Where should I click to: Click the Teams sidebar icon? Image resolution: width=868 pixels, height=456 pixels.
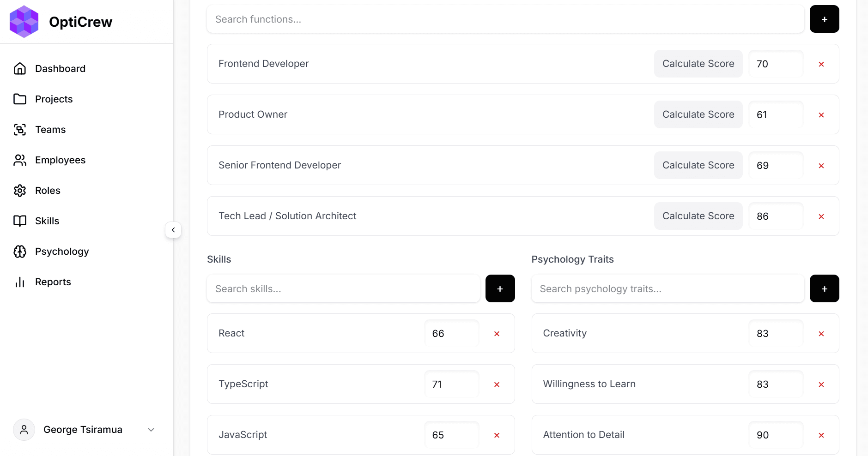click(20, 130)
